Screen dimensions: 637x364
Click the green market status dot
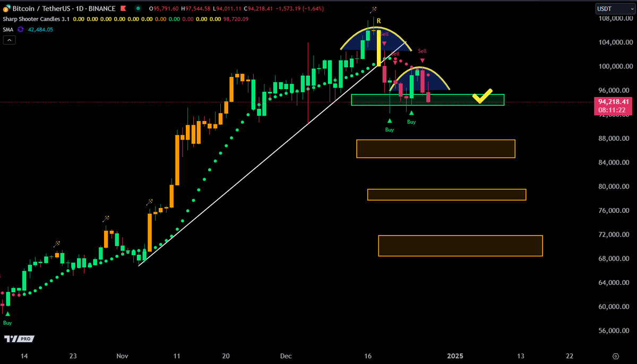138,8
